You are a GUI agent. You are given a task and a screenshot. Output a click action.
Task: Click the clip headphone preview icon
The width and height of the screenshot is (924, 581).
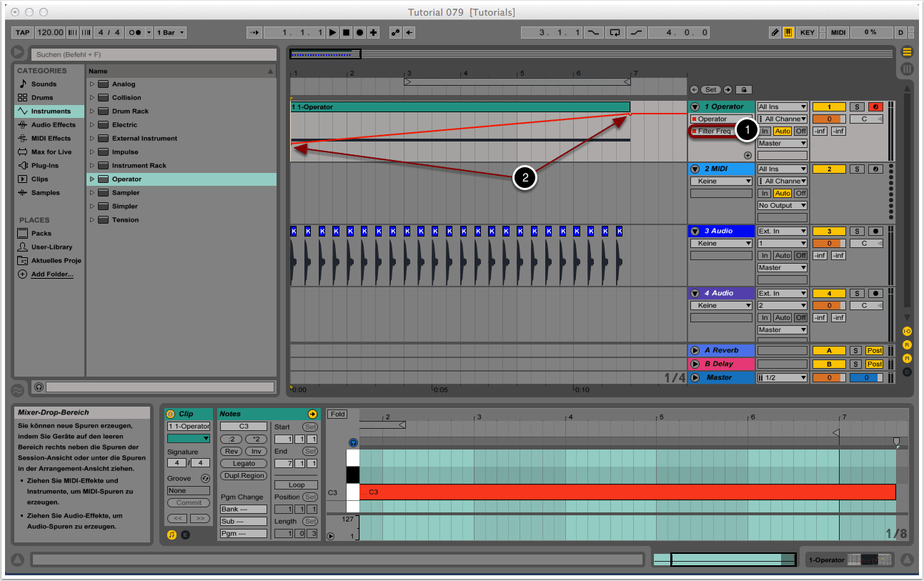click(353, 443)
